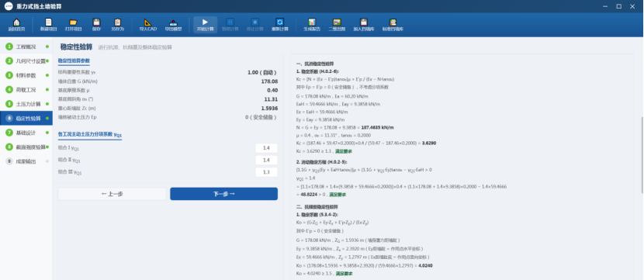Click the results panel vertical scrollbar
Image resolution: width=644 pixels, height=280 pixels.
[x=641, y=155]
